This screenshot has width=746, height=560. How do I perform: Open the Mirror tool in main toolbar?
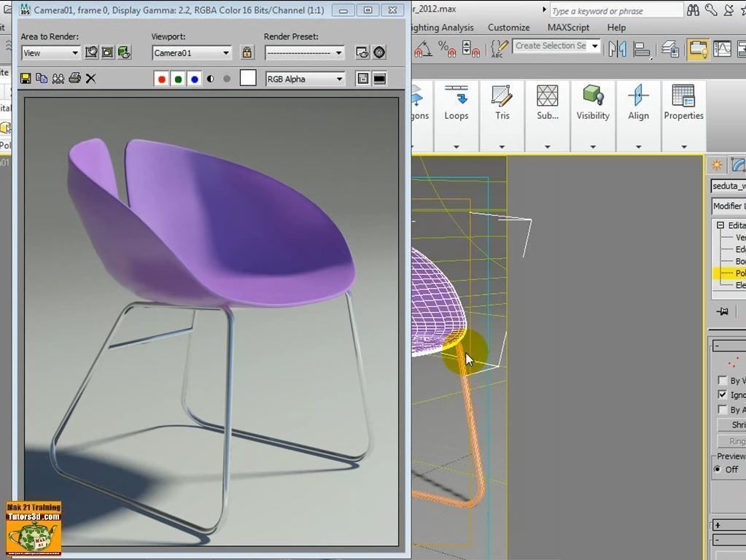[618, 50]
